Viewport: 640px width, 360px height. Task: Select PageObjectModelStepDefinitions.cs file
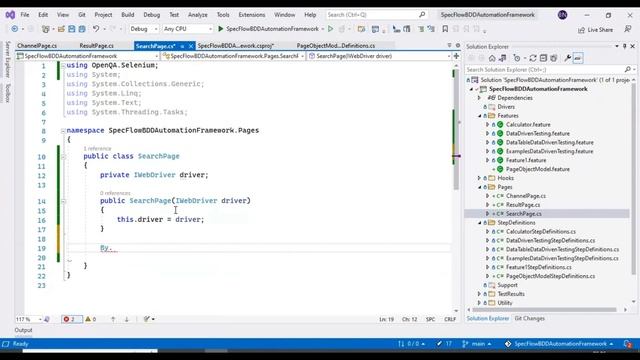[x=550, y=276]
